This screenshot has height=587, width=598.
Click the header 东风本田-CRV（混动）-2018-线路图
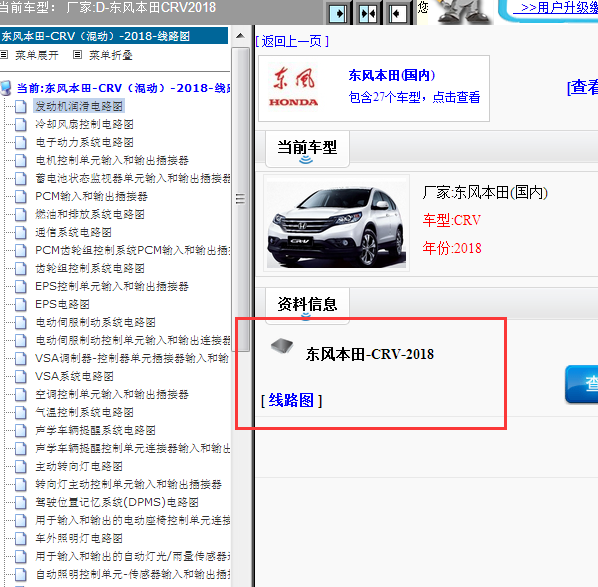(x=96, y=37)
